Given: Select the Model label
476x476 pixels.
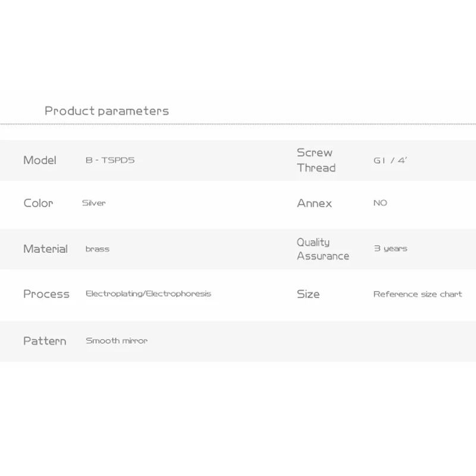Looking at the screenshot, I should click(40, 160).
